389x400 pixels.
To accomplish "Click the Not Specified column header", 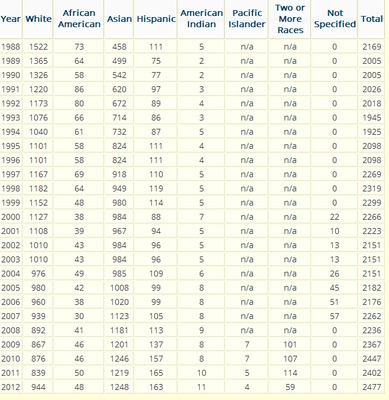I will click(335, 19).
